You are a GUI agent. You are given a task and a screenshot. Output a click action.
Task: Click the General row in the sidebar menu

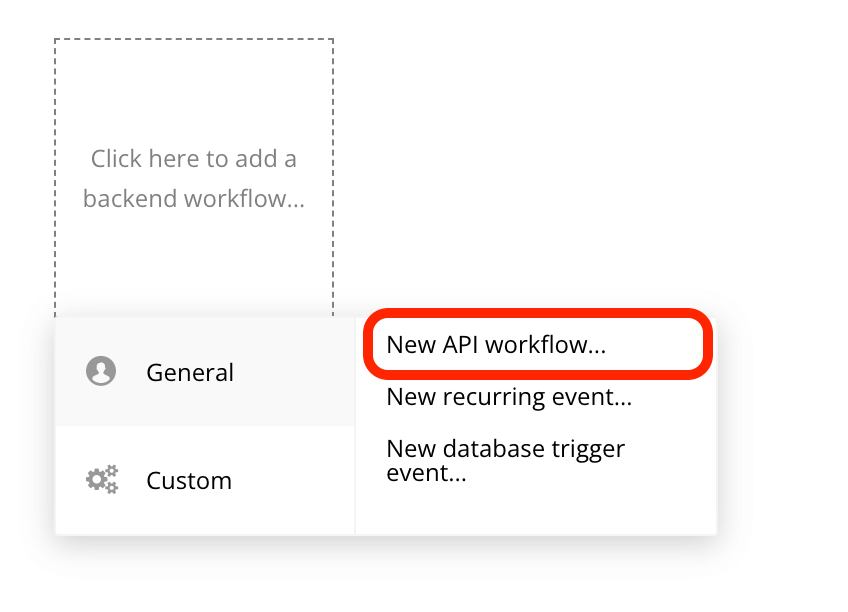pos(190,372)
